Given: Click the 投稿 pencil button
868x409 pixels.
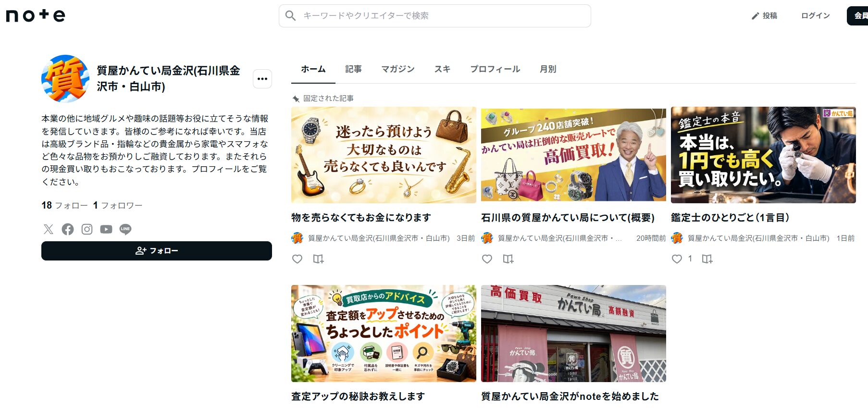Looking at the screenshot, I should pos(764,16).
